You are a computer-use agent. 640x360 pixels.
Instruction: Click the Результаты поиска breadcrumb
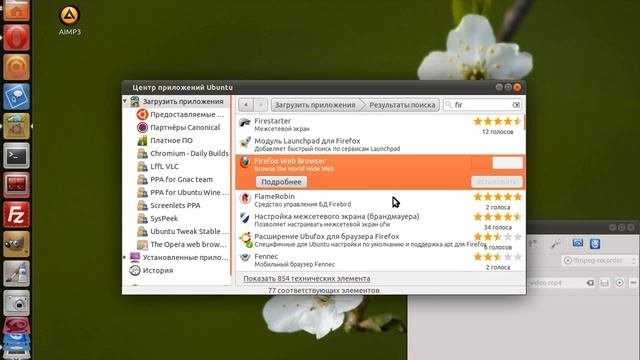[402, 105]
